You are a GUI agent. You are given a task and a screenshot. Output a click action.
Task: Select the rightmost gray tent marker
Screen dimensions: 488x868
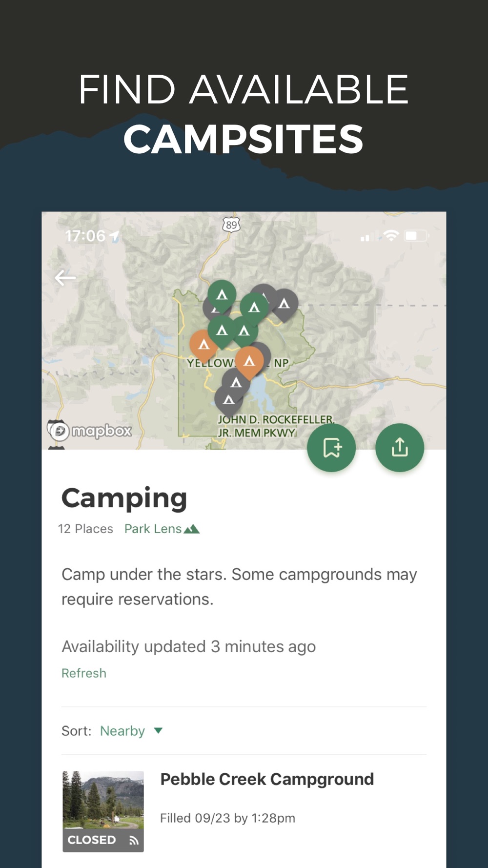click(284, 305)
